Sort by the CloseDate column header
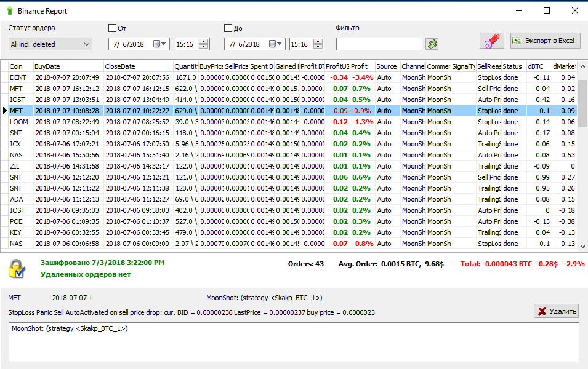Screen dimensions: 588x369 (139, 66)
